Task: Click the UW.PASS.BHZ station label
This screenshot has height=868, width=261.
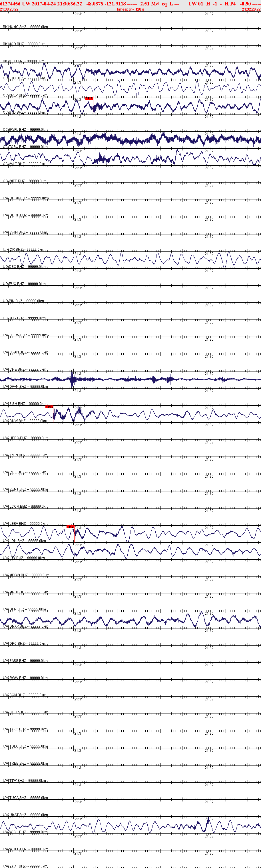Action: [x=25, y=661]
